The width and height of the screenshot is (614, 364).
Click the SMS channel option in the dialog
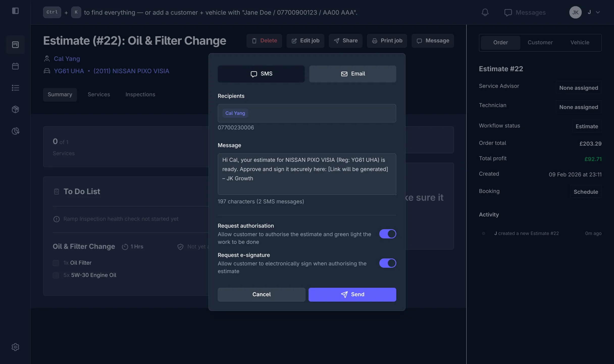[261, 74]
